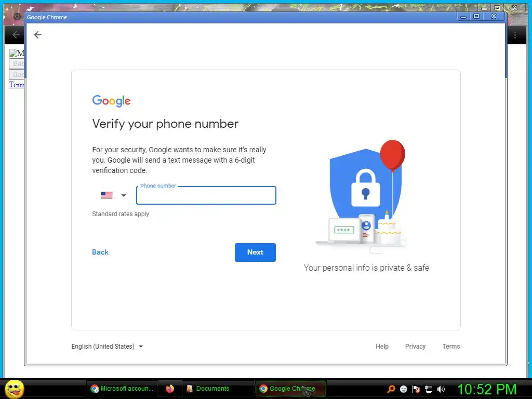The height and width of the screenshot is (399, 532).
Task: Click the flag with red X tray icon
Action: pos(416,389)
